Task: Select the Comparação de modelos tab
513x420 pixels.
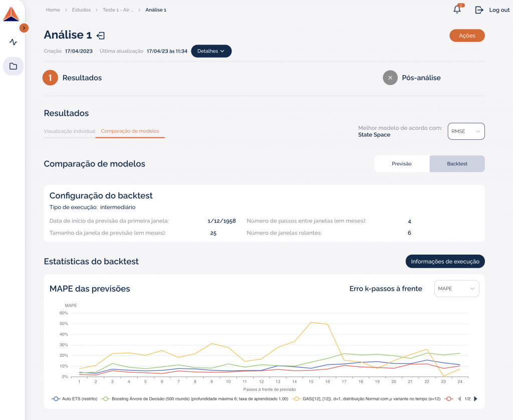Action: click(130, 131)
